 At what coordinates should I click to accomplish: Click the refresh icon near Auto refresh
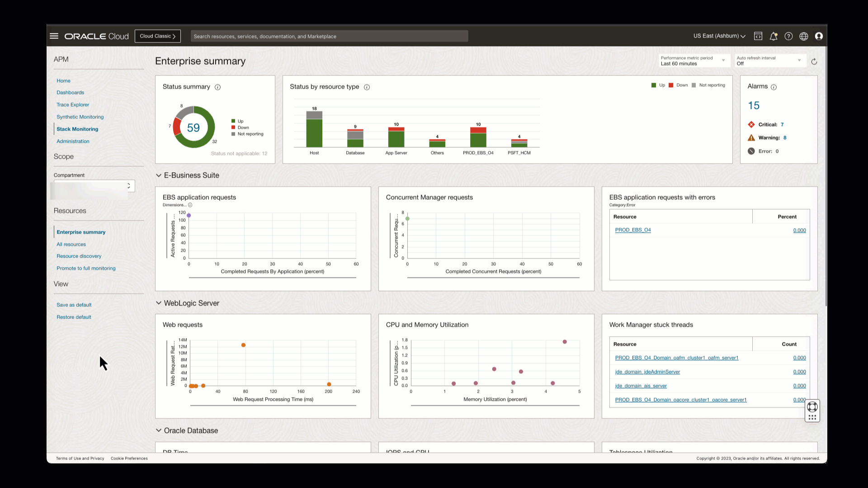coord(814,61)
